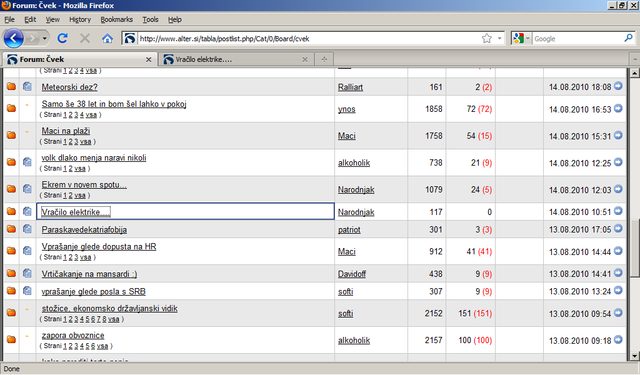
Task: Click the vertical scrollbar down arrow
Action: click(634, 356)
